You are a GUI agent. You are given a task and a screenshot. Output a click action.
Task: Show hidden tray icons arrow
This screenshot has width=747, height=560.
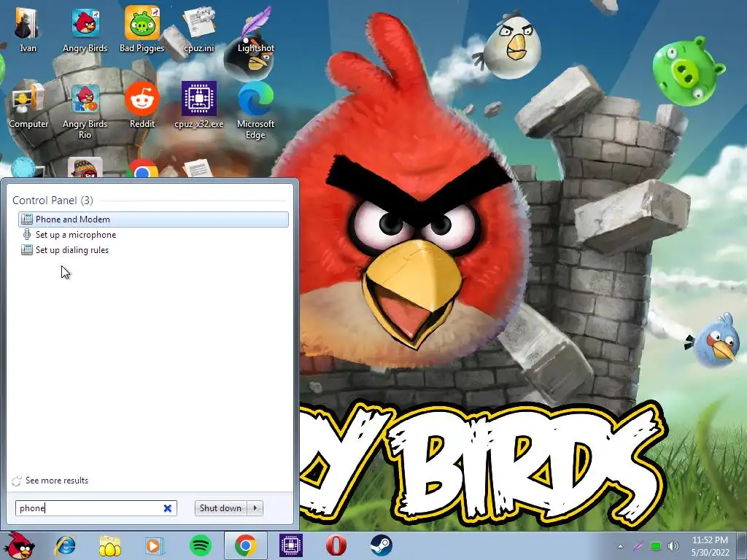(x=620, y=546)
